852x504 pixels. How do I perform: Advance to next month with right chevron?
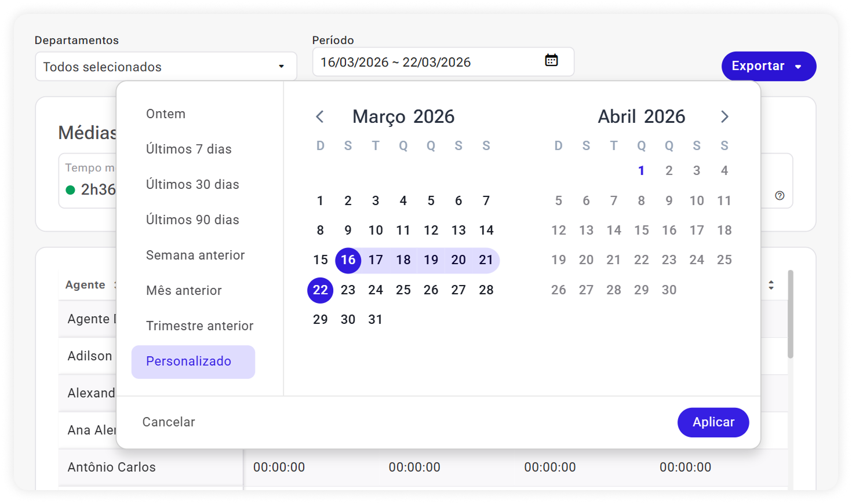pyautogui.click(x=724, y=117)
